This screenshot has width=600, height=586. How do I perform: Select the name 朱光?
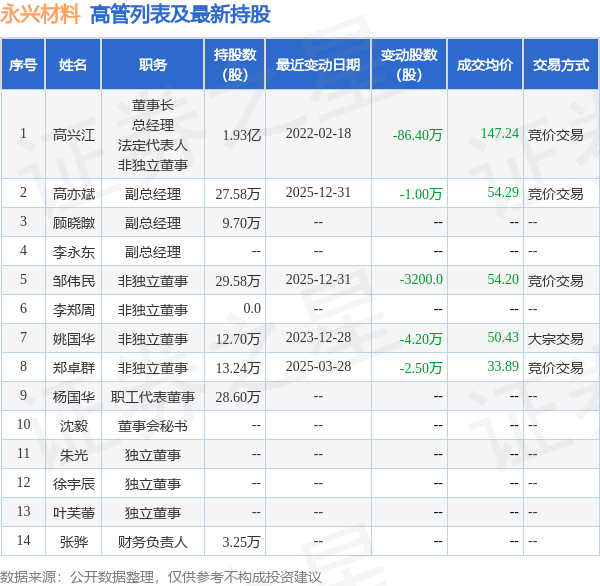coord(73,455)
